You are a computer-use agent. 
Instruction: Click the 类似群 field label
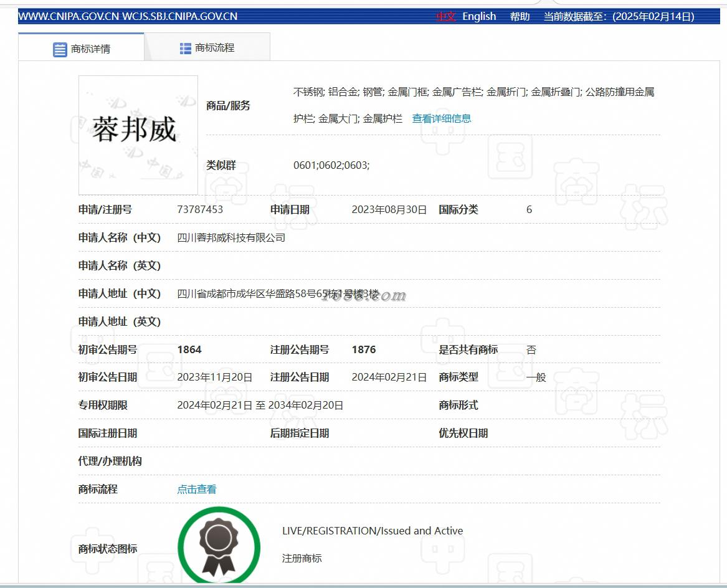[221, 166]
